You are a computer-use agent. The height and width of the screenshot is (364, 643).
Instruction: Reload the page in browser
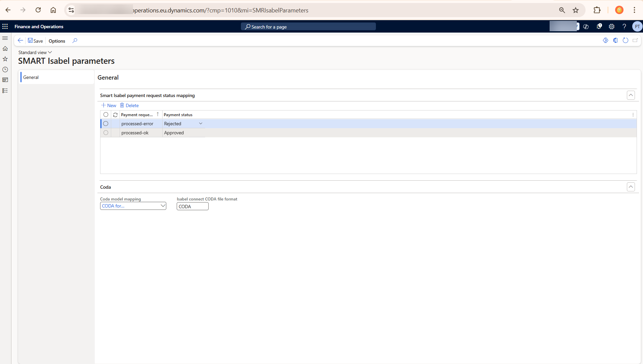[38, 10]
